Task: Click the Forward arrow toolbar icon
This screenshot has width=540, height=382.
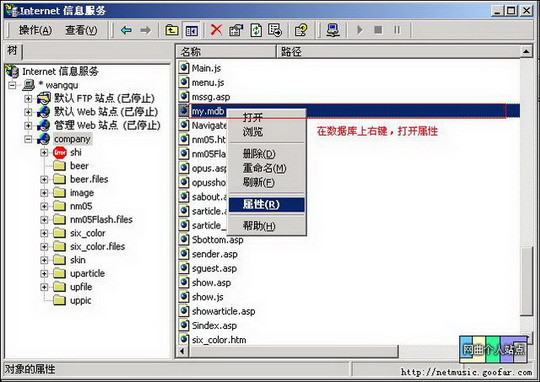Action: [x=146, y=30]
